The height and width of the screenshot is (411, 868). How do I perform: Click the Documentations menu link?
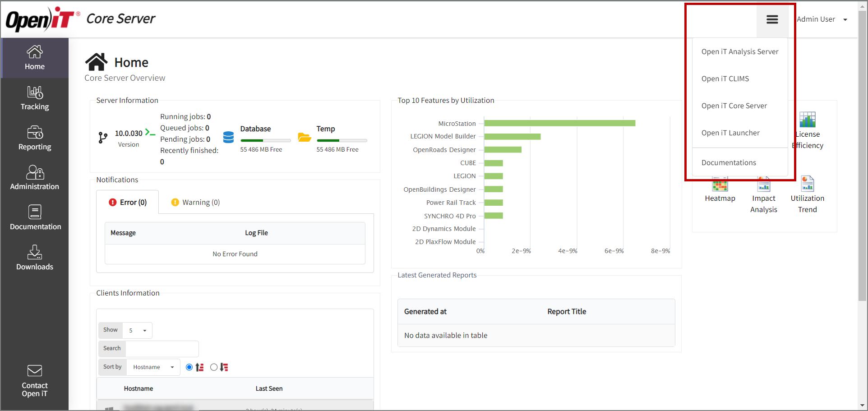[729, 163]
